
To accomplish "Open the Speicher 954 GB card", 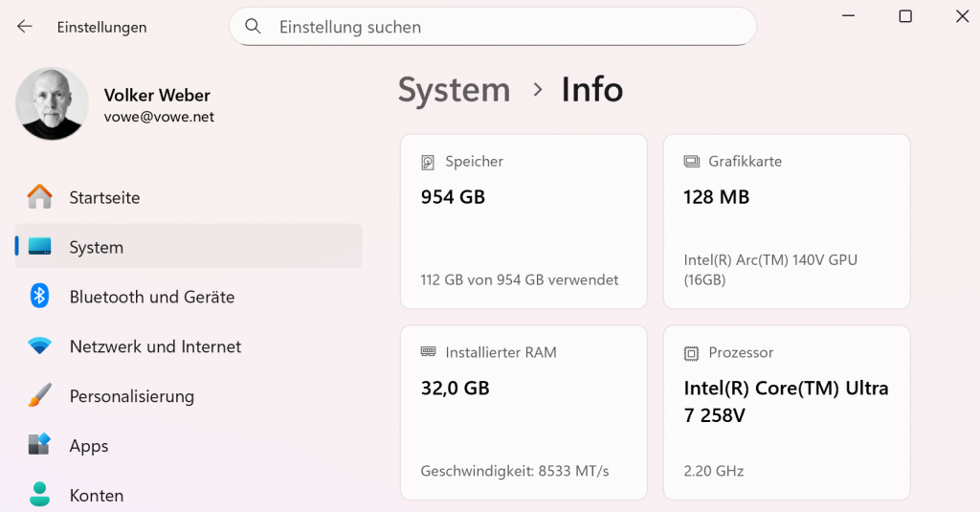I will pos(523,221).
